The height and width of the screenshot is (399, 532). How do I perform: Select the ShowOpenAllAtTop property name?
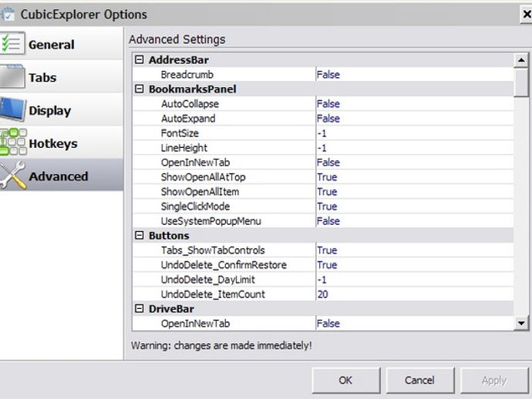(x=203, y=177)
